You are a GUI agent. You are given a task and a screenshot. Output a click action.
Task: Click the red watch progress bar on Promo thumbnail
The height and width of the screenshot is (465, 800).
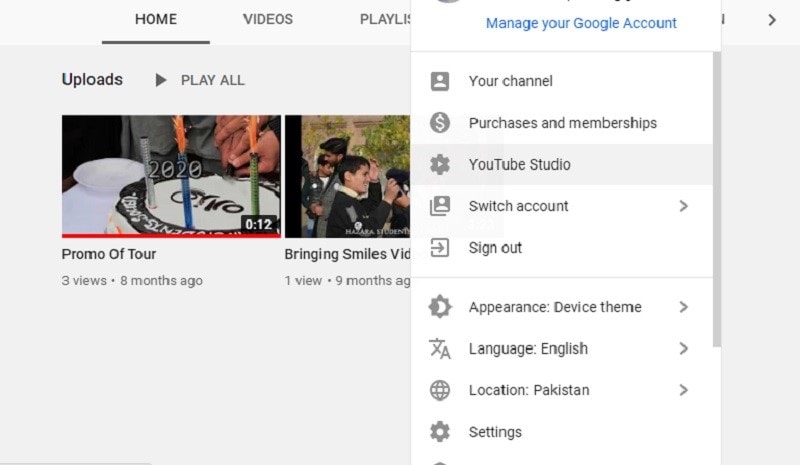pos(171,236)
